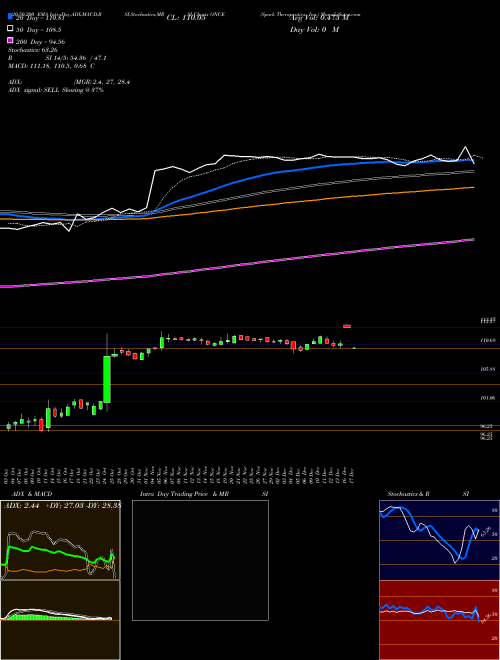Click the 'Stochastics: 63.26' readout
This screenshot has height=660, width=500.
[33, 50]
